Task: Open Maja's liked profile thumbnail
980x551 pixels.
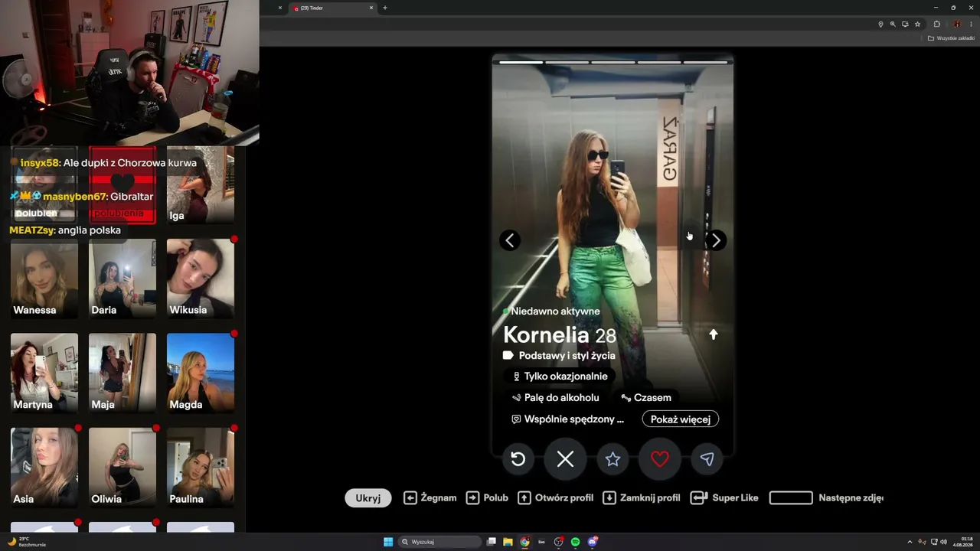Action: 122,373
